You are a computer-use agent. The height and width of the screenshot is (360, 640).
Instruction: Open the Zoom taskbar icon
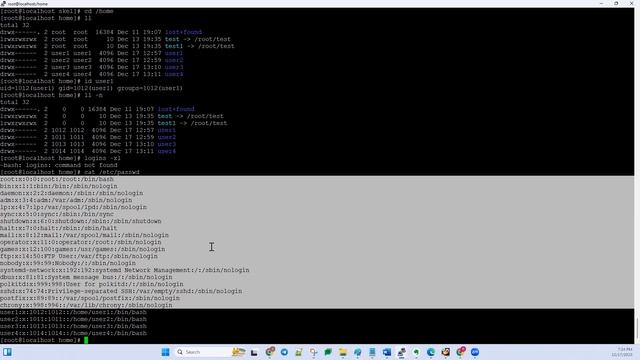tap(475, 352)
